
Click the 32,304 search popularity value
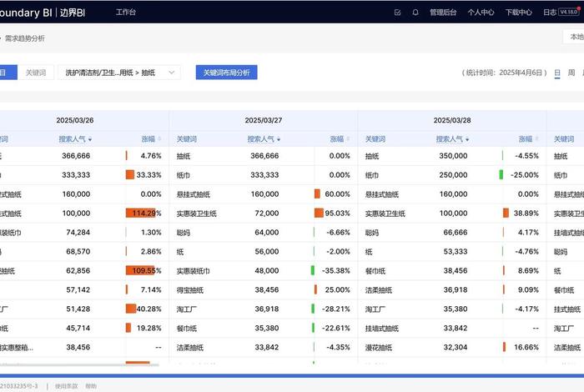[456, 347]
